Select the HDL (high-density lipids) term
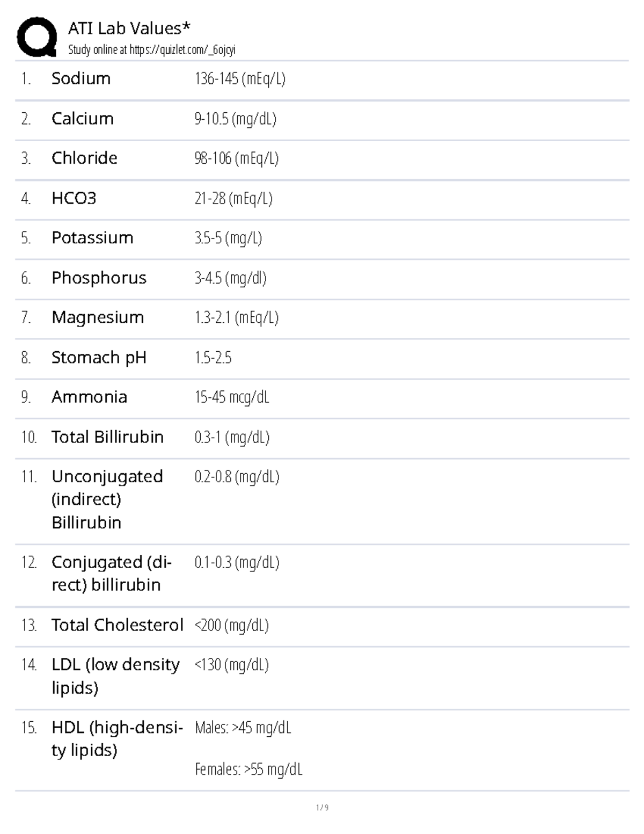 point(116,738)
